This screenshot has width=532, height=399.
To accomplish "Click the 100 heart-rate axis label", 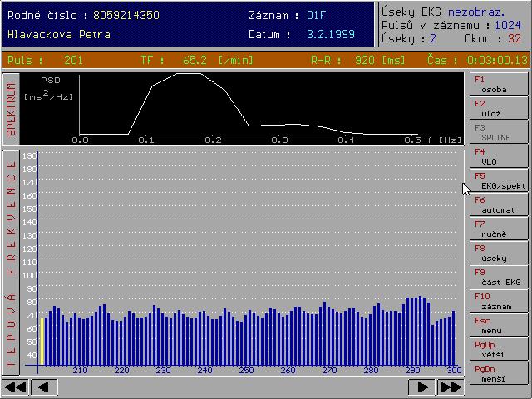I will click(30, 275).
